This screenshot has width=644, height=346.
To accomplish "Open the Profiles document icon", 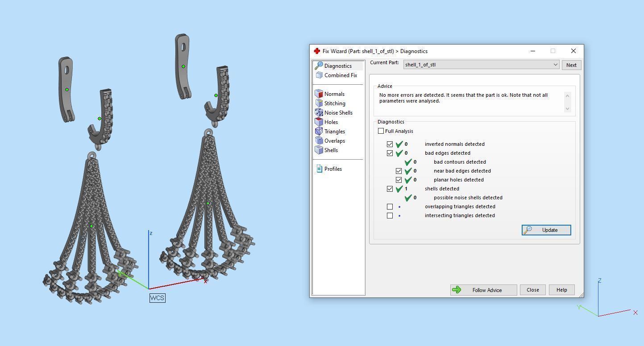I will tap(319, 169).
